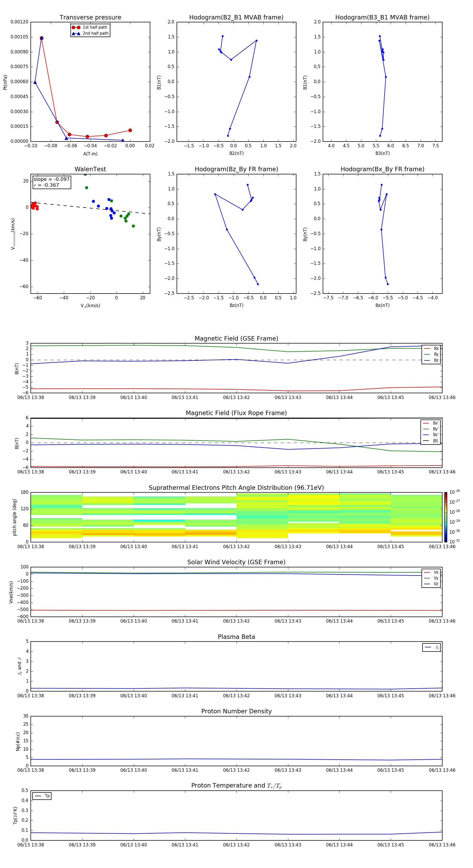Click the 'Bz(nT)' x-axis label
The image size is (473, 868).
[236, 305]
